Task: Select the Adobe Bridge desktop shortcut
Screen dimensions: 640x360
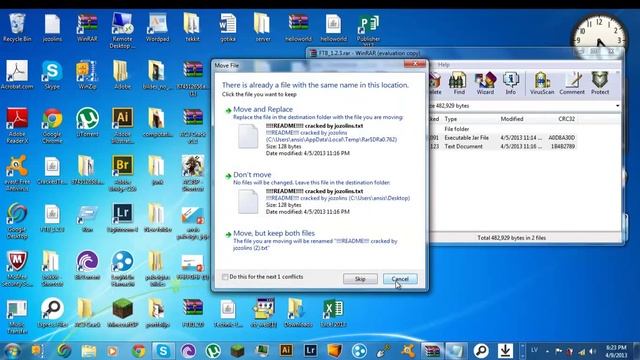Action: click(x=122, y=173)
